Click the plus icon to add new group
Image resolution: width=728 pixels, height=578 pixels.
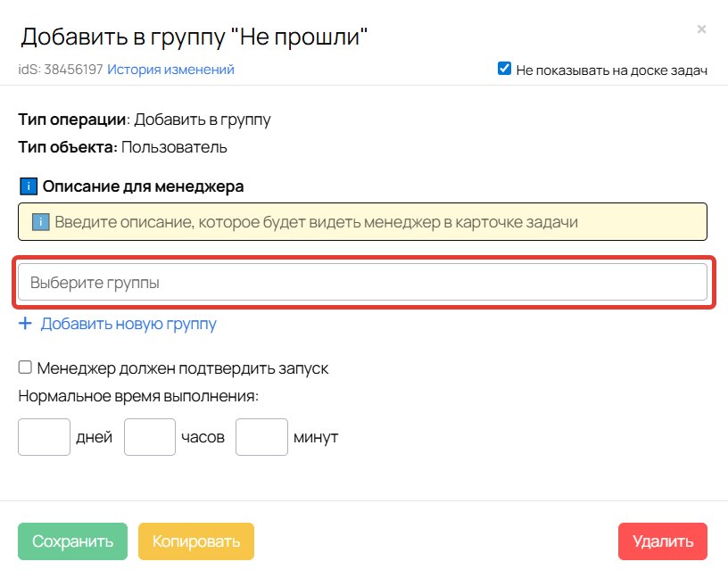tap(25, 324)
